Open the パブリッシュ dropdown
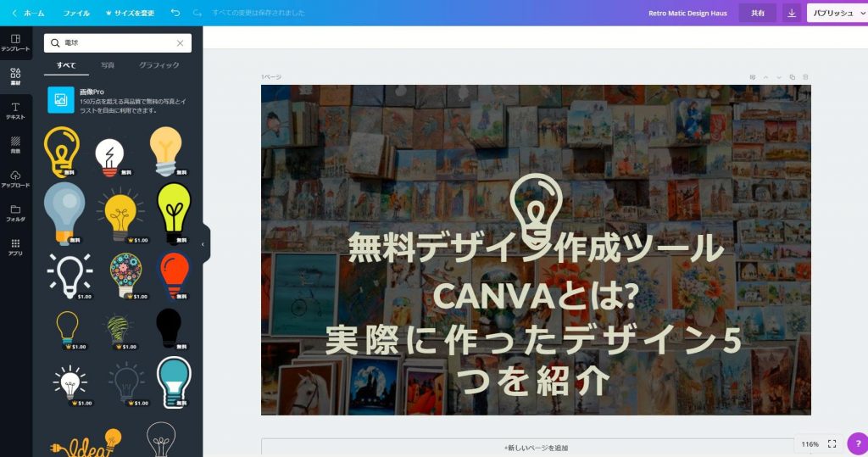 tap(837, 13)
